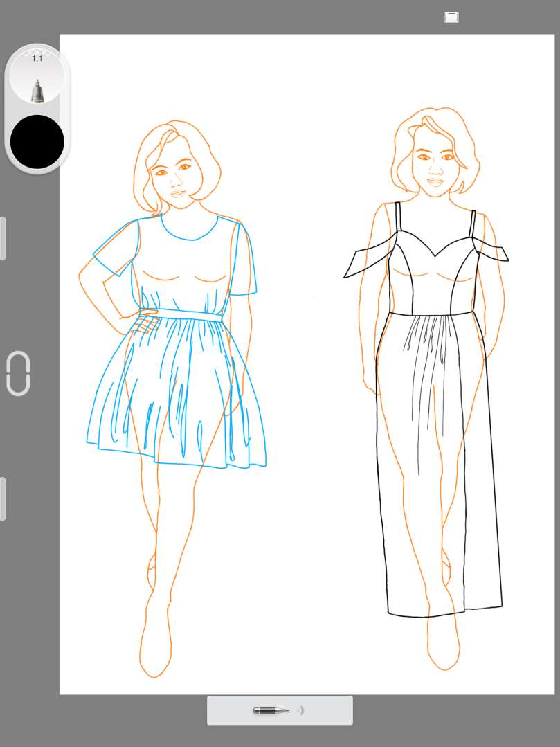
Task: Click the upper slider handle on left edge
Action: 3,238
